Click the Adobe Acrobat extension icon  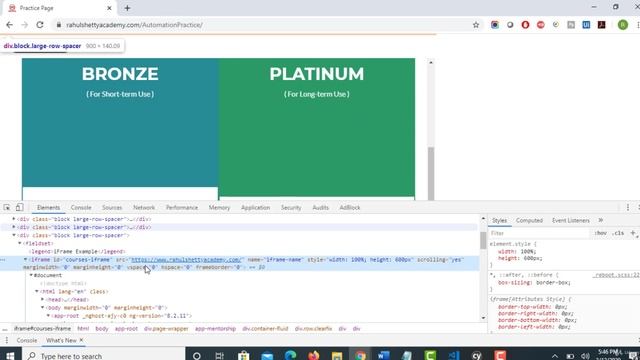(x=602, y=25)
